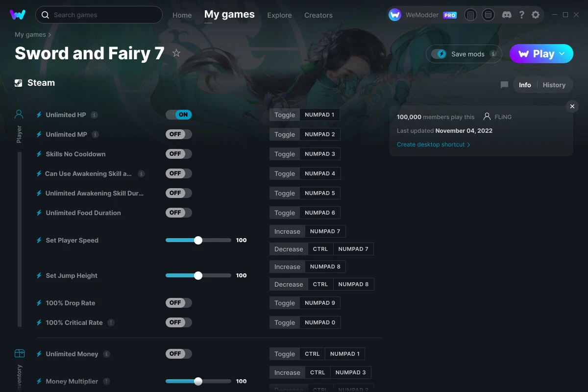The image size is (588, 392).
Task: Adjust the Set Player Speed slider
Action: pos(198,240)
